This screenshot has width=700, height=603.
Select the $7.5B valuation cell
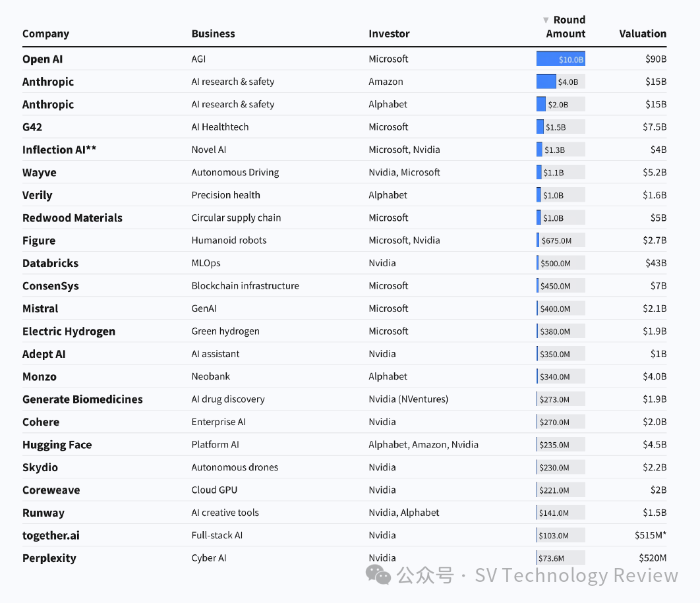click(655, 127)
